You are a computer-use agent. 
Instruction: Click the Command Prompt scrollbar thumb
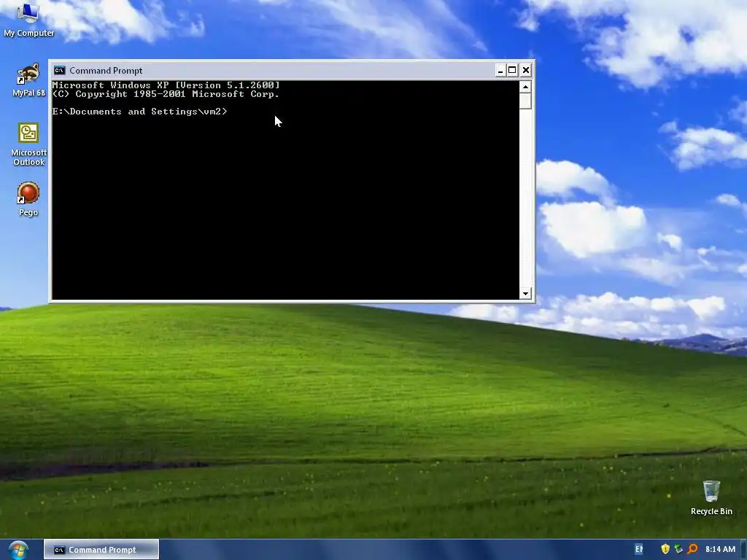[525, 101]
